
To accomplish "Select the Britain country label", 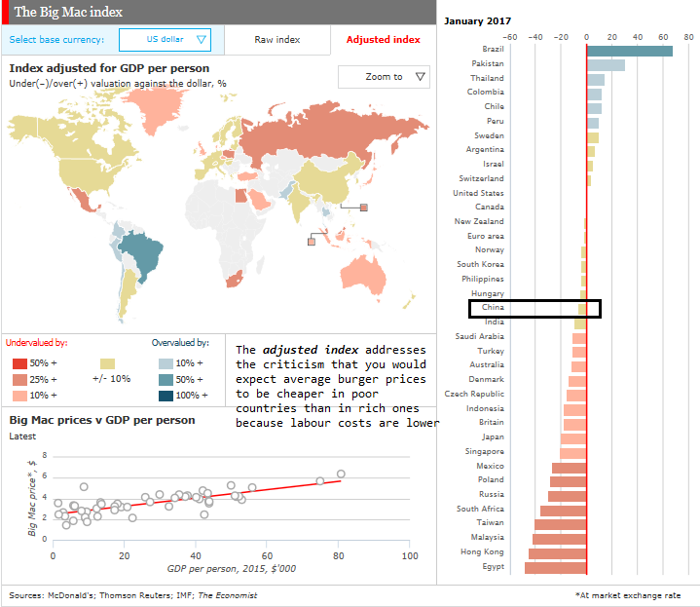I will (x=492, y=422).
